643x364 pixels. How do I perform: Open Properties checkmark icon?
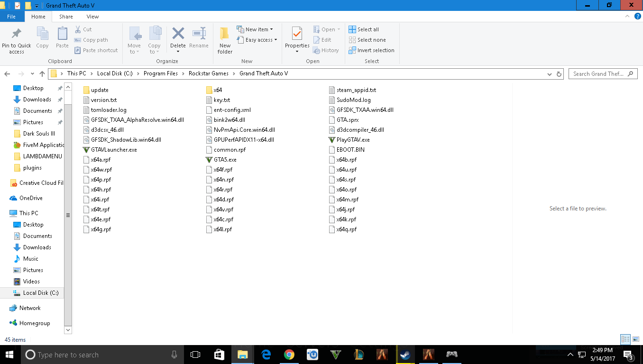click(297, 34)
